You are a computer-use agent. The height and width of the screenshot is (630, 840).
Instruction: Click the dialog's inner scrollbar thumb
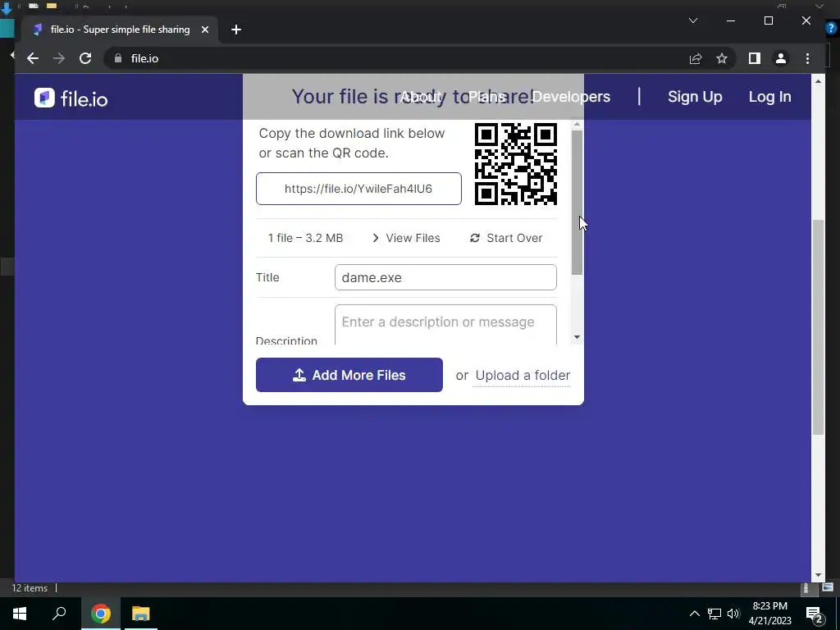577,203
